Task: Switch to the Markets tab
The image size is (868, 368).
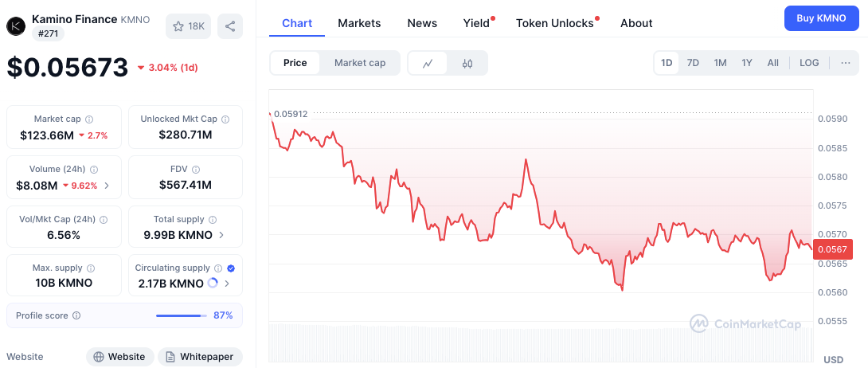Action: tap(359, 23)
